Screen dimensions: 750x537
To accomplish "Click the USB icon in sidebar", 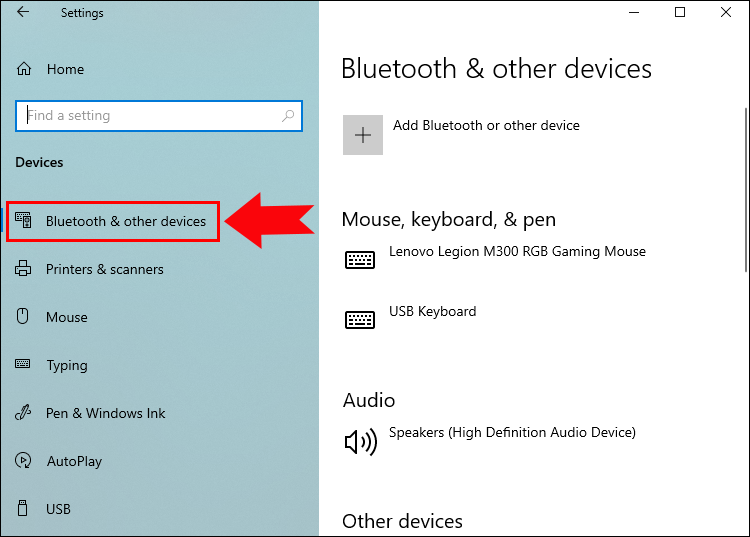I will (24, 509).
